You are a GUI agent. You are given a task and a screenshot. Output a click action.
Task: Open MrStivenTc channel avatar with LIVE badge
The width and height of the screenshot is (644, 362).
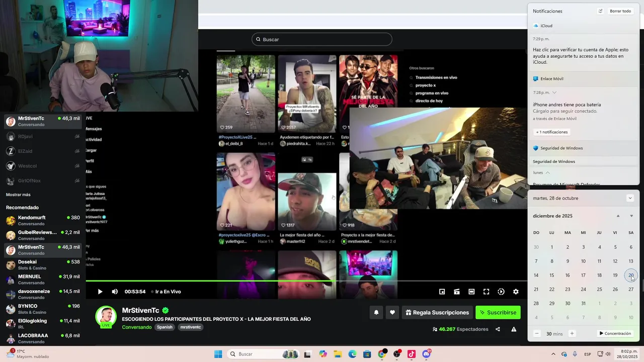pyautogui.click(x=106, y=317)
